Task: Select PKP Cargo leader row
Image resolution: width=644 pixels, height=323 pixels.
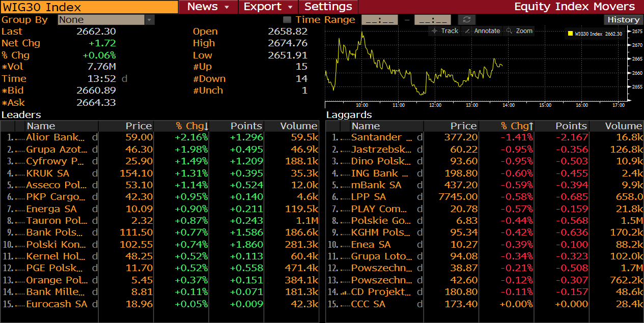Action: coord(160,197)
